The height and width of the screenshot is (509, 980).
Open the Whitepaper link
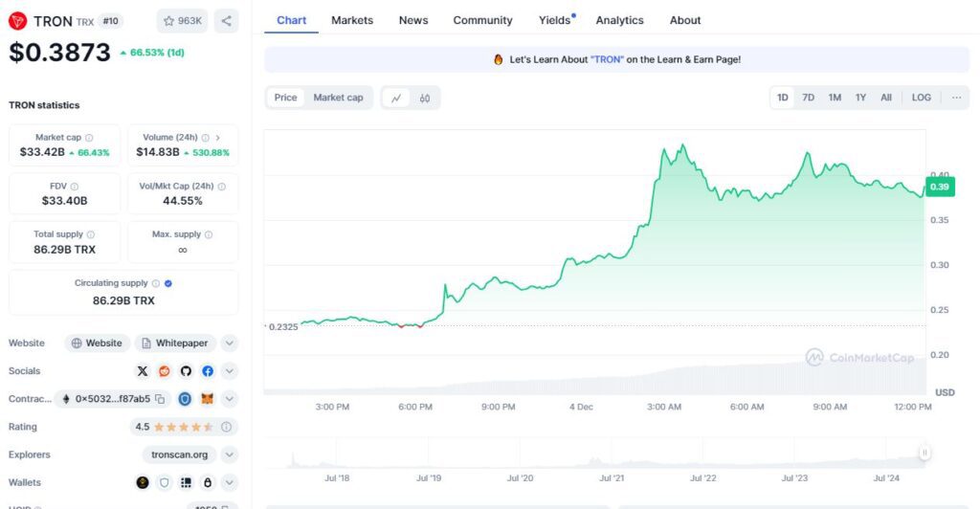pos(175,343)
